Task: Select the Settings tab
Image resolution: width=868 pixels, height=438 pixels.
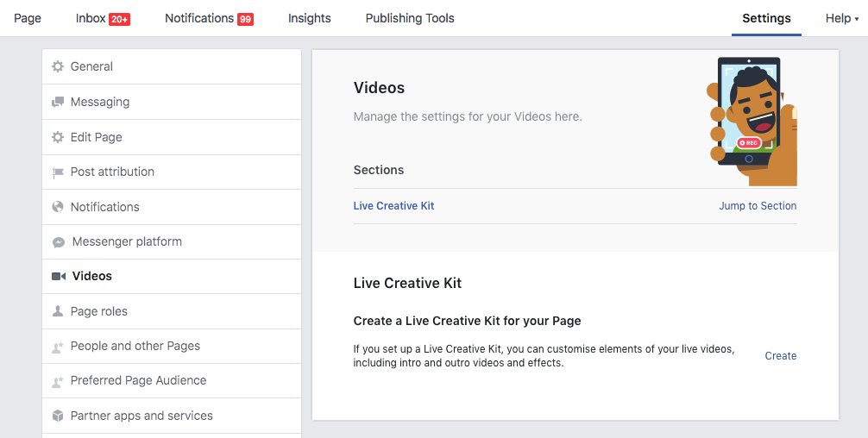Action: tap(766, 18)
